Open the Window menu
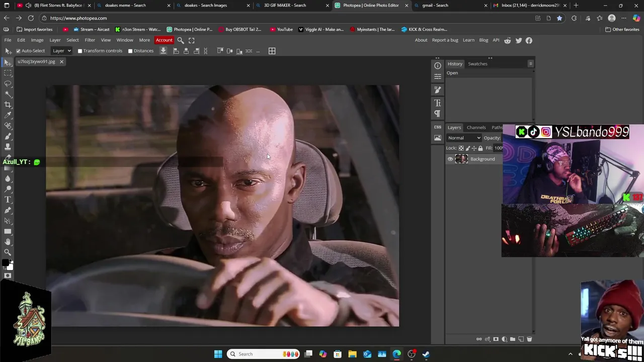Image resolution: width=644 pixels, height=362 pixels. [125, 40]
